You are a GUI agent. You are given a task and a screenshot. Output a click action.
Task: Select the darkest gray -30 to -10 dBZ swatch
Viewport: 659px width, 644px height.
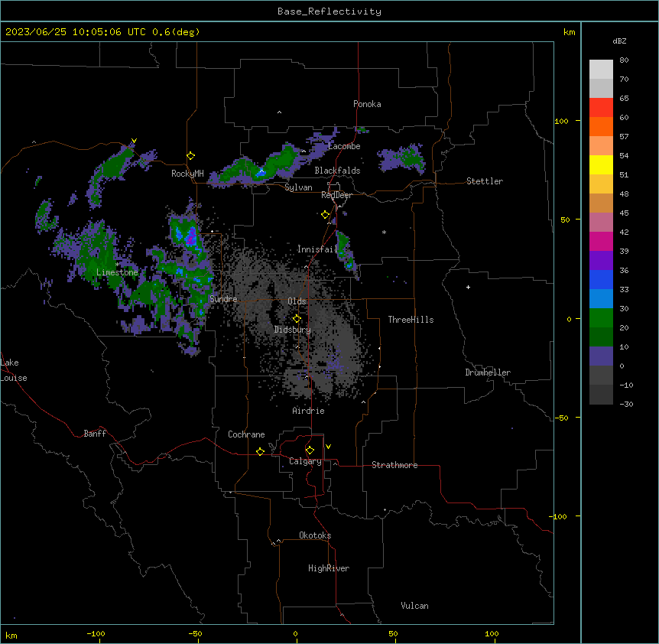(601, 395)
